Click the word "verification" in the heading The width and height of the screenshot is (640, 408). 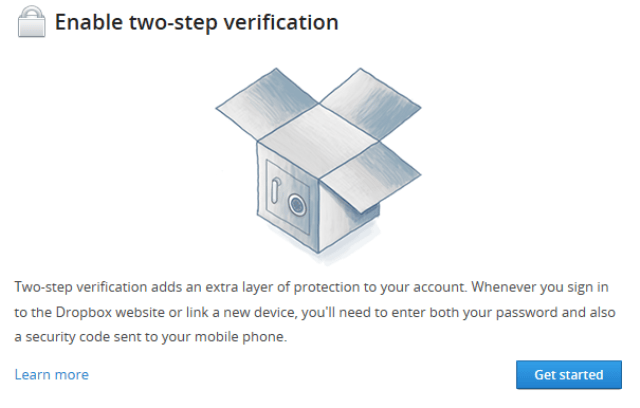[x=281, y=22]
